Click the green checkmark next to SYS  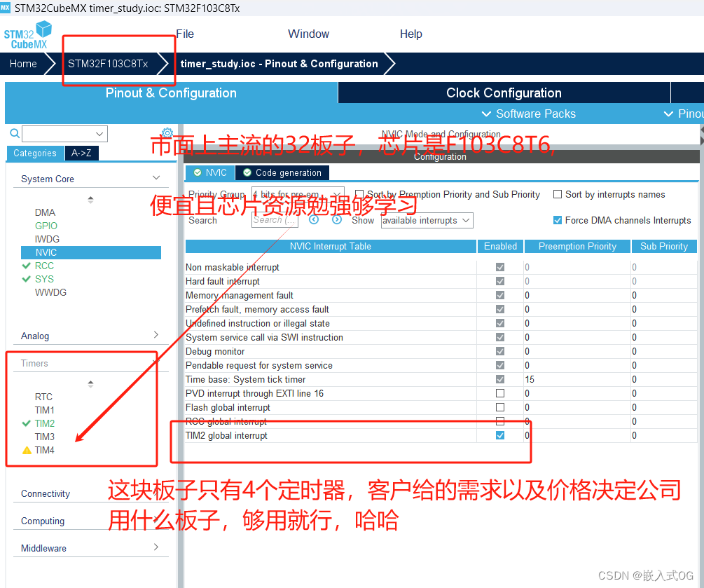(27, 279)
